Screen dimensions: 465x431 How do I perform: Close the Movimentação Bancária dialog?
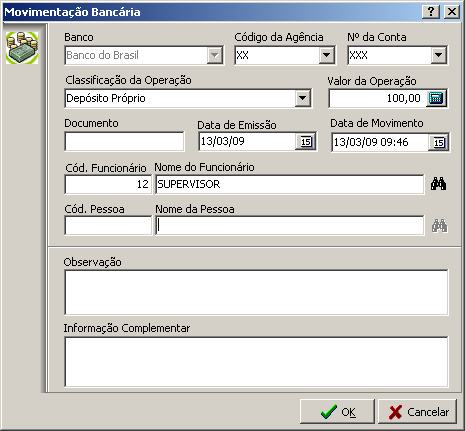(x=452, y=12)
